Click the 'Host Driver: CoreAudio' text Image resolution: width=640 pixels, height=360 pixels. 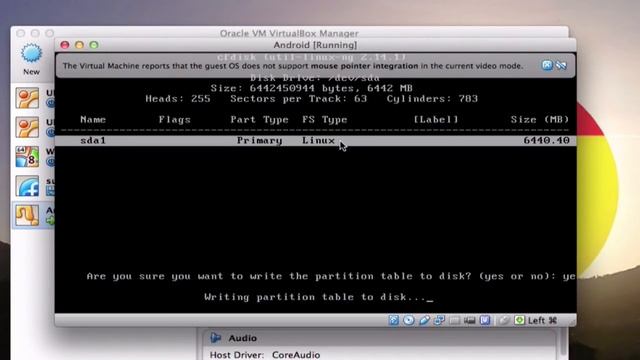click(x=265, y=355)
